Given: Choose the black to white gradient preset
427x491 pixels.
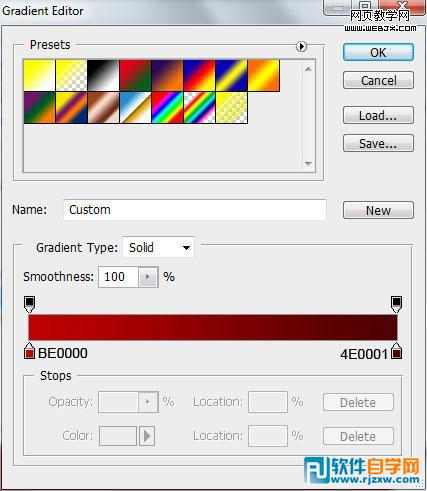Looking at the screenshot, I should [x=103, y=75].
